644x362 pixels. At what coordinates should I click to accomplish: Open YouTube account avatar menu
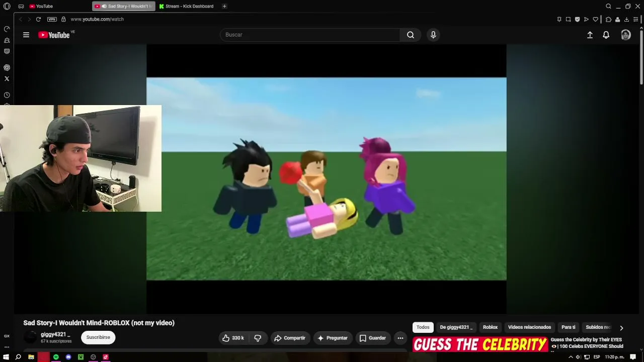[x=626, y=35]
